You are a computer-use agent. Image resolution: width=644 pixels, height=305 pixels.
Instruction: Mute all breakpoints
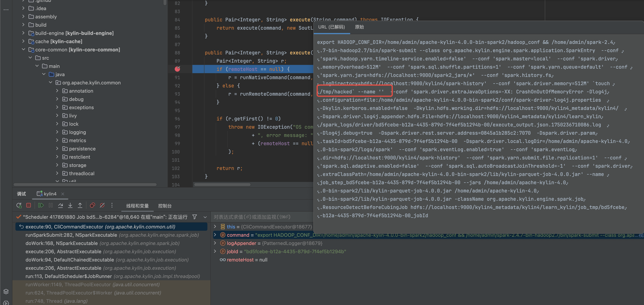pos(102,205)
